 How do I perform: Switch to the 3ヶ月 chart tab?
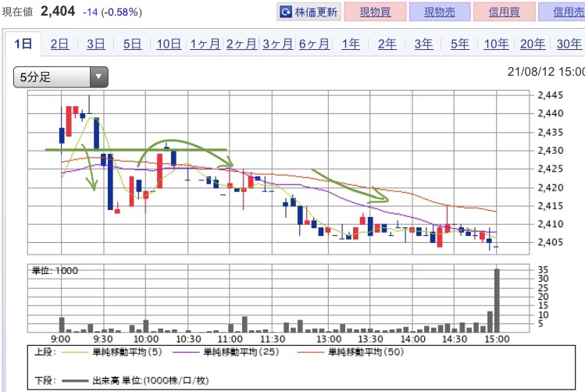(277, 44)
